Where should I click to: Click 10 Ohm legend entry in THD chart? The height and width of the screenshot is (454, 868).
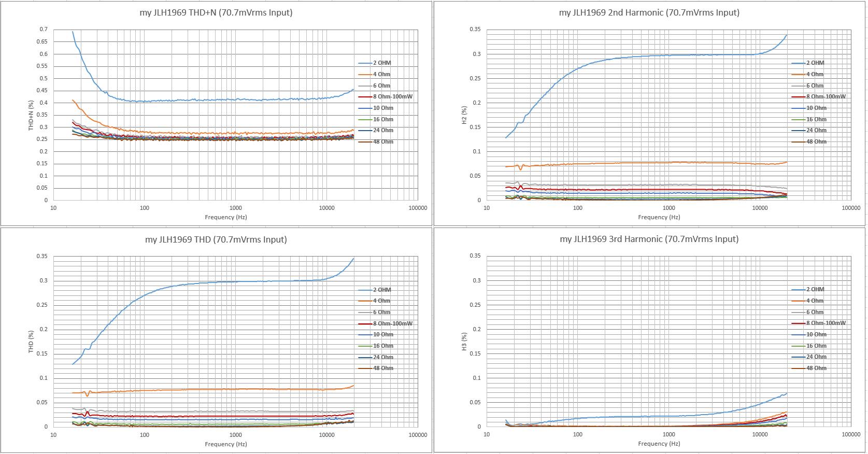click(376, 334)
